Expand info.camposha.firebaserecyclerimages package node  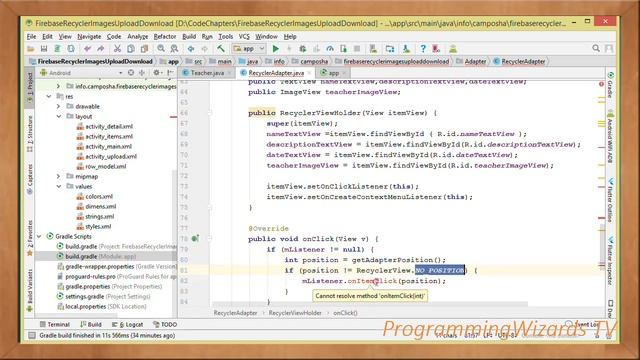point(58,86)
